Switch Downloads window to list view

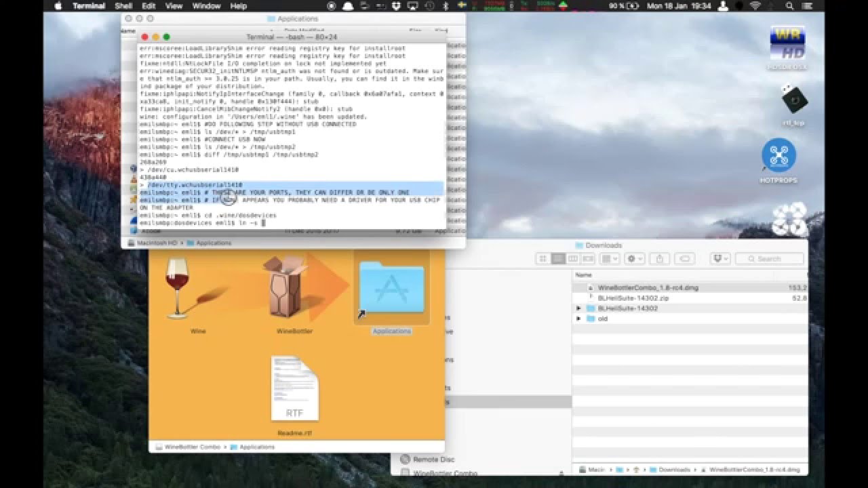click(x=558, y=259)
